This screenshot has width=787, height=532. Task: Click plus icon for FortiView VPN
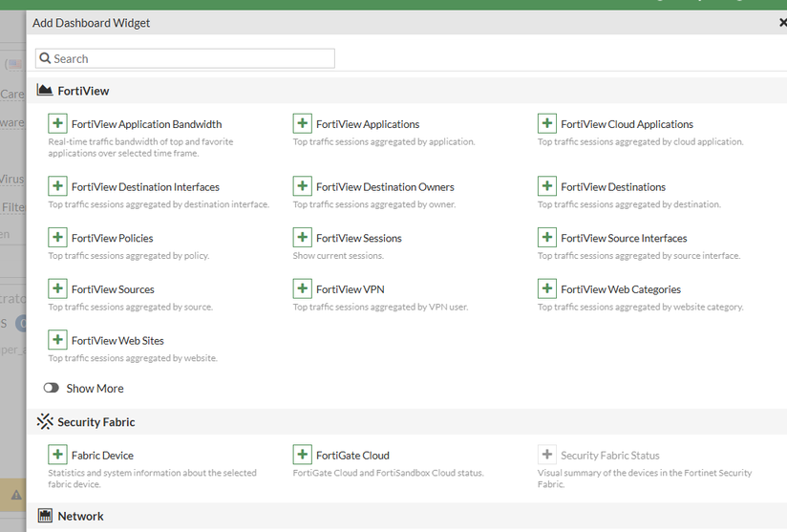pyautogui.click(x=303, y=289)
